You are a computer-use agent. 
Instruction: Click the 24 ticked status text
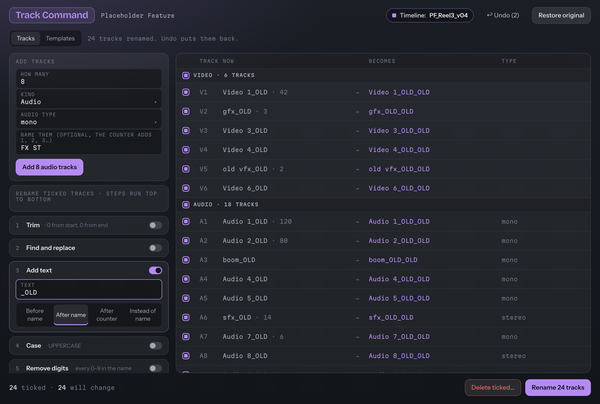coord(27,388)
